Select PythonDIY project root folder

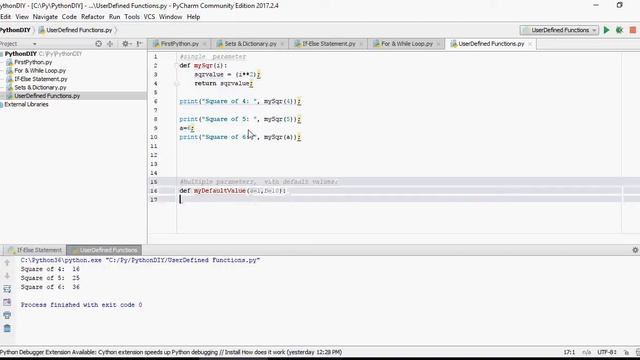21,53
